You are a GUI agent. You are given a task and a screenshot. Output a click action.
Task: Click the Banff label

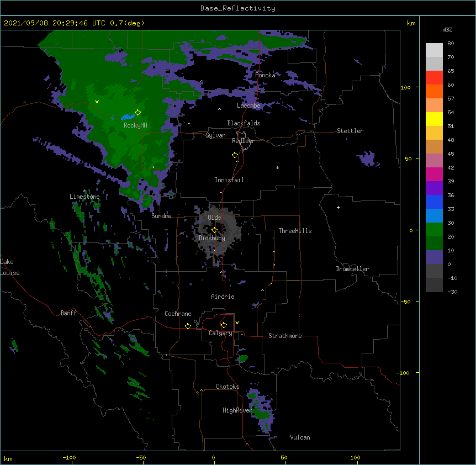pyautogui.click(x=68, y=313)
